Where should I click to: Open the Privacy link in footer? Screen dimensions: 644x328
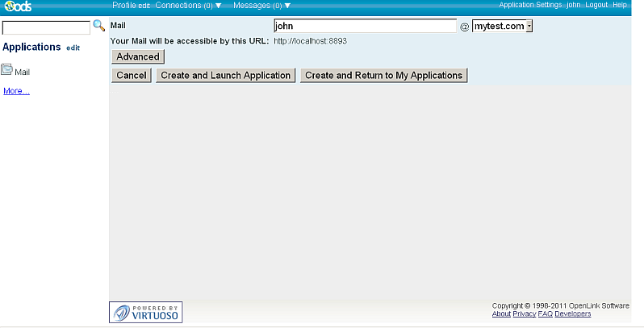[524, 313]
